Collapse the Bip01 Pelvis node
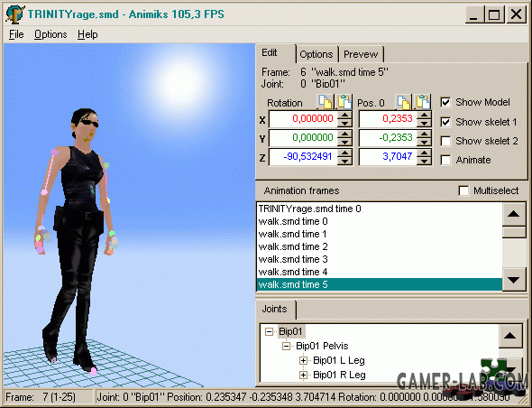Viewport: 532px width, 408px height. 287,347
